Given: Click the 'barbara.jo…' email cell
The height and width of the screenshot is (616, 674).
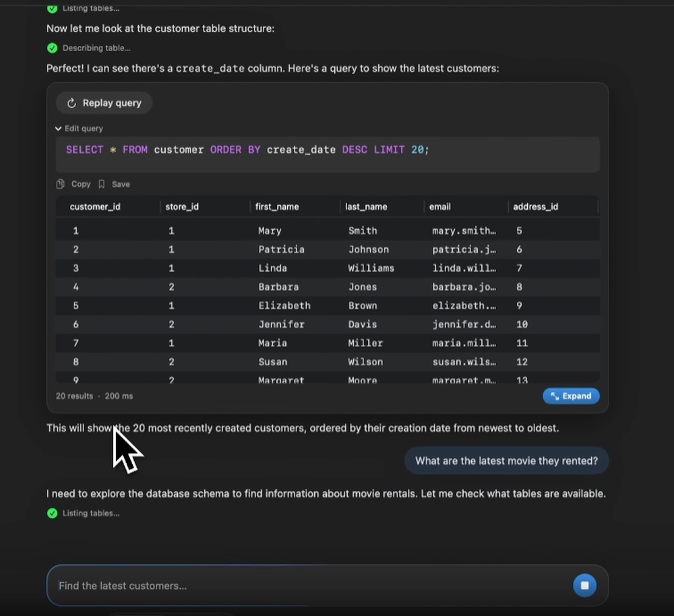Looking at the screenshot, I should (x=464, y=286).
